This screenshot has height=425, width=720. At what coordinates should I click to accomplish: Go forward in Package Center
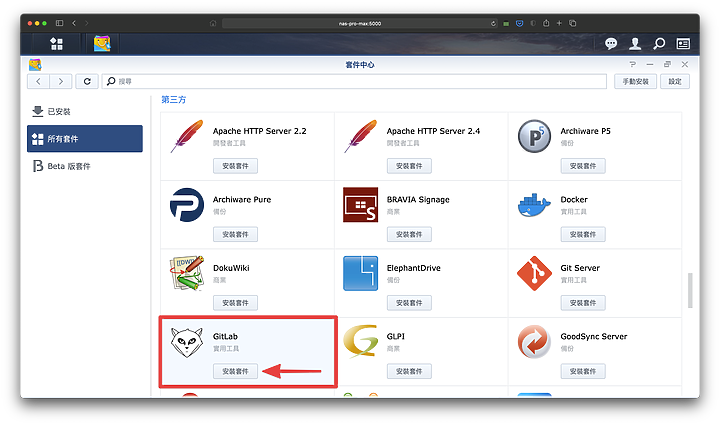[x=61, y=81]
